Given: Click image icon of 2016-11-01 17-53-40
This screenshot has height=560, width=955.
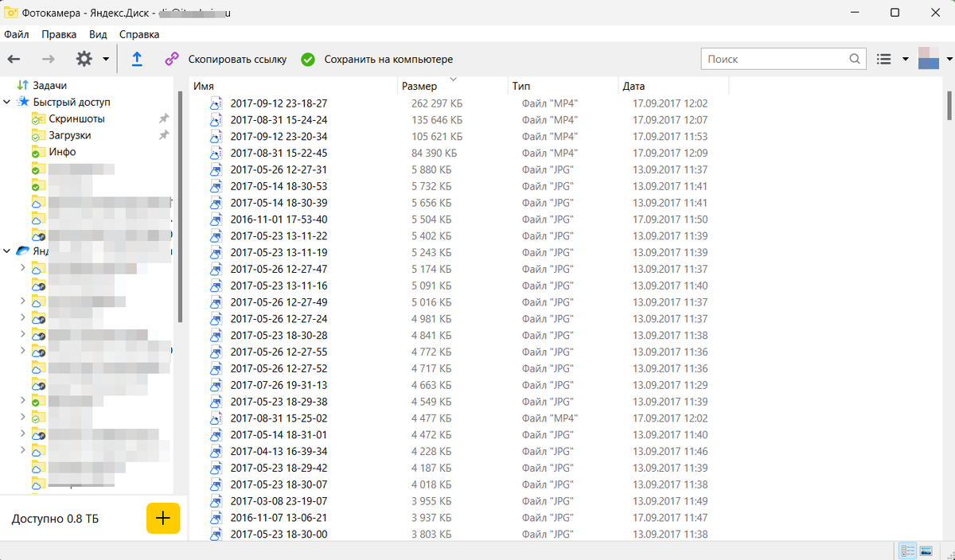Looking at the screenshot, I should (215, 220).
